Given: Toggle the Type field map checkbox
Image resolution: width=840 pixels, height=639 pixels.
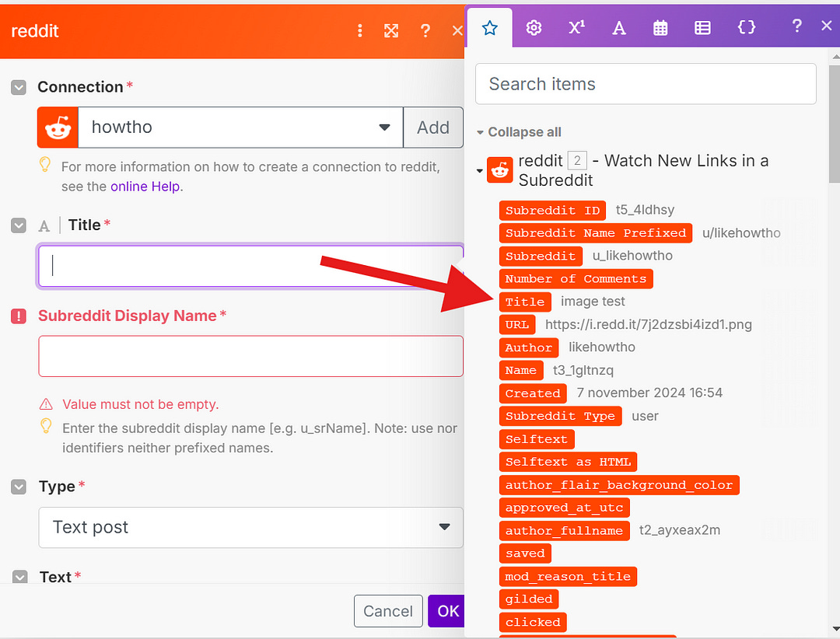Looking at the screenshot, I should pyautogui.click(x=19, y=487).
